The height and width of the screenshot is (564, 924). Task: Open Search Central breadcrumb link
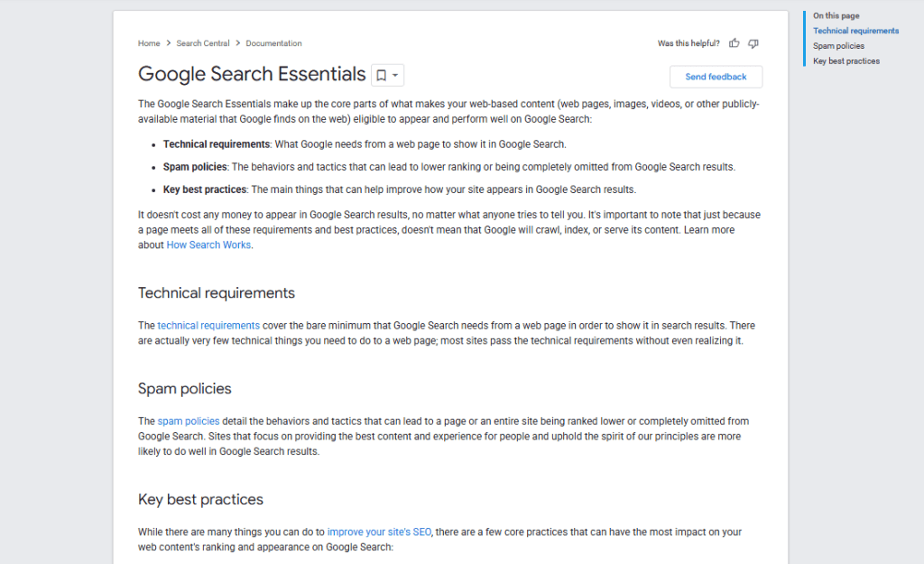(x=202, y=43)
